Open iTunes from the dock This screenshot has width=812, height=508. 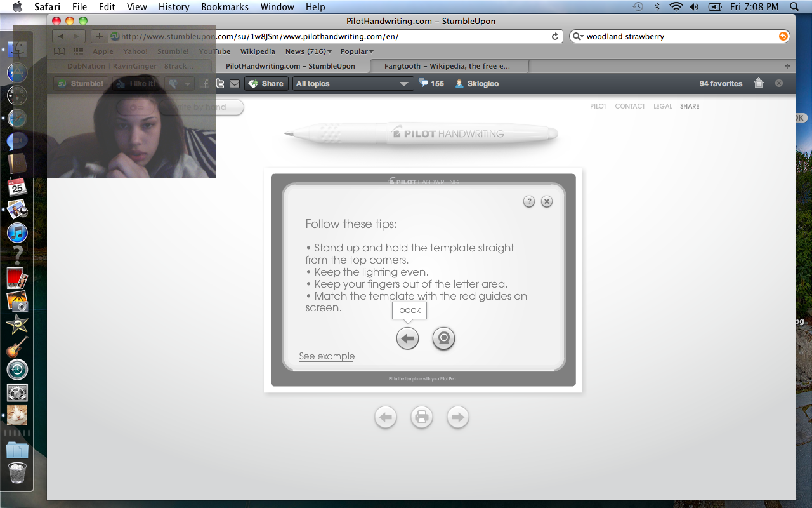tap(17, 232)
